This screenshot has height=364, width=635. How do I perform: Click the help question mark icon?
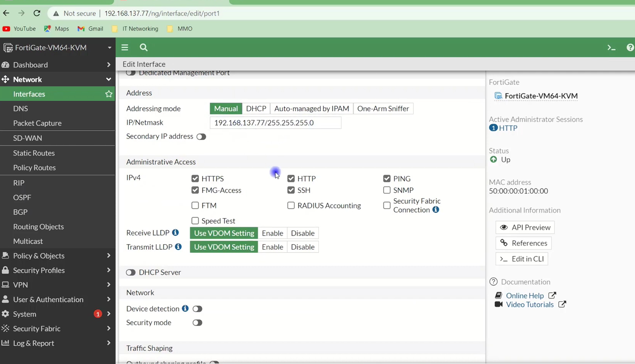[630, 47]
